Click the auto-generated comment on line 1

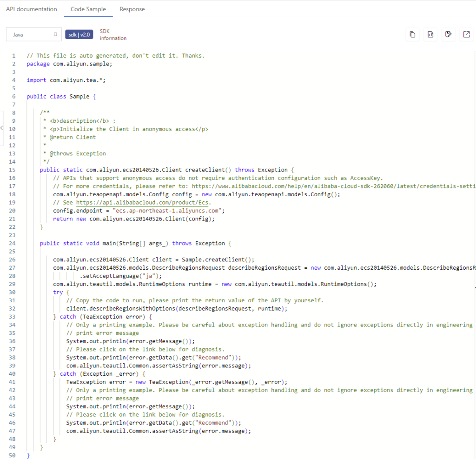point(115,56)
